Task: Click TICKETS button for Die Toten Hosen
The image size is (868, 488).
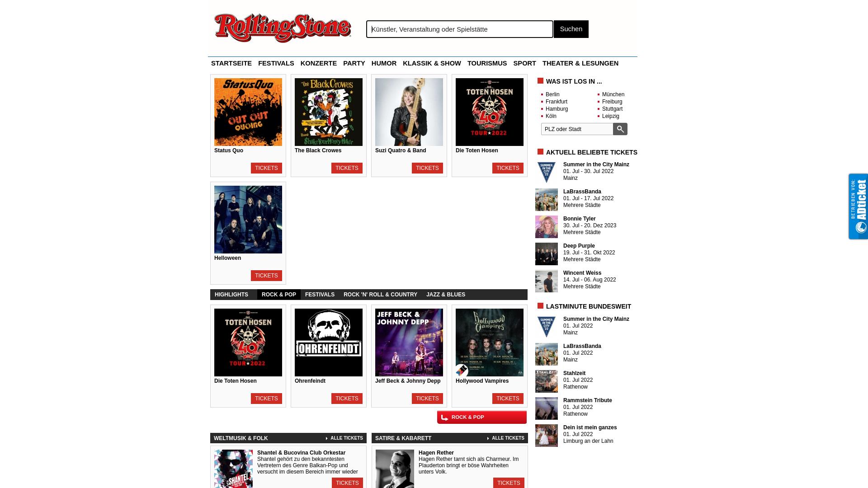Action: 508,168
